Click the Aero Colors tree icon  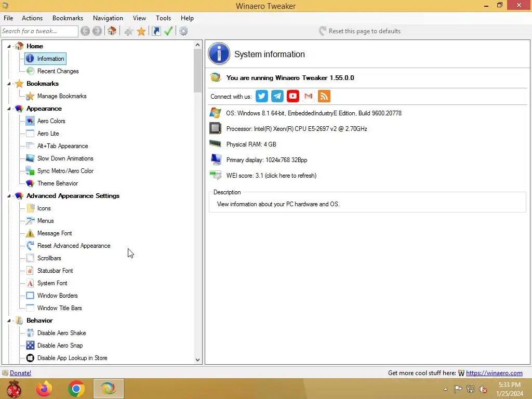tap(30, 121)
